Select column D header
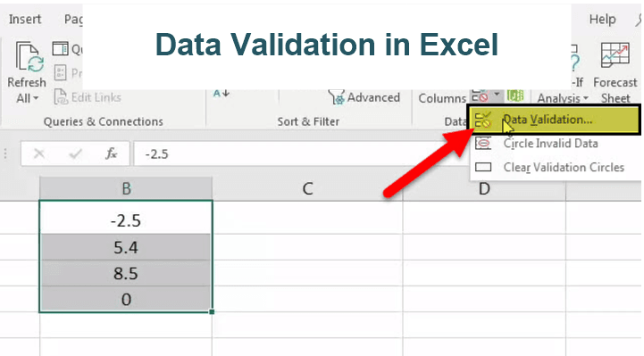The image size is (644, 356). [484, 188]
